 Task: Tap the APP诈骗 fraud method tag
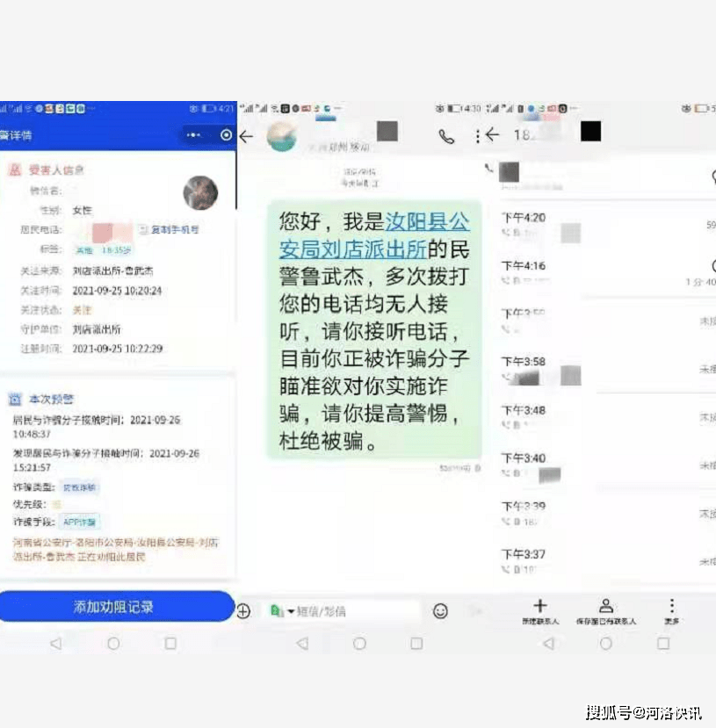click(x=80, y=522)
